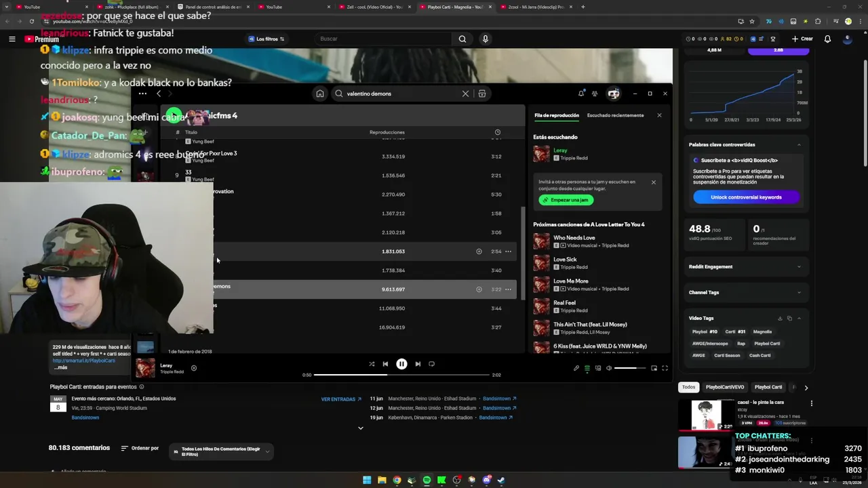Open 'Ordenar por' comments sort menu
The width and height of the screenshot is (868, 488).
[x=140, y=448]
